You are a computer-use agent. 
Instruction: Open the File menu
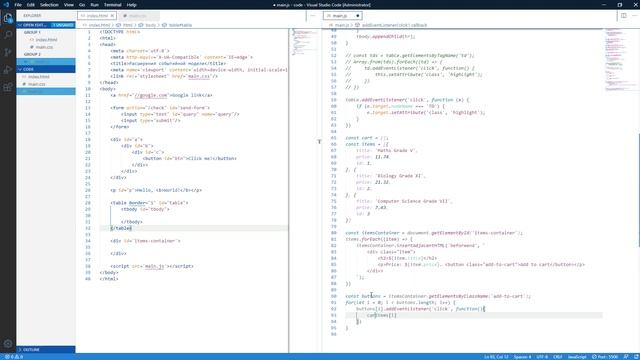pos(18,5)
